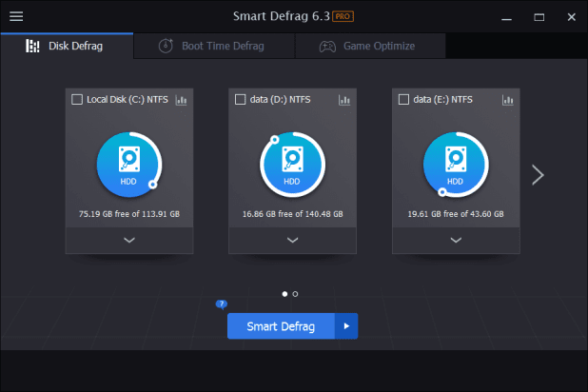Check the data (D:) checkbox
Screen dimensions: 588x392
point(240,99)
